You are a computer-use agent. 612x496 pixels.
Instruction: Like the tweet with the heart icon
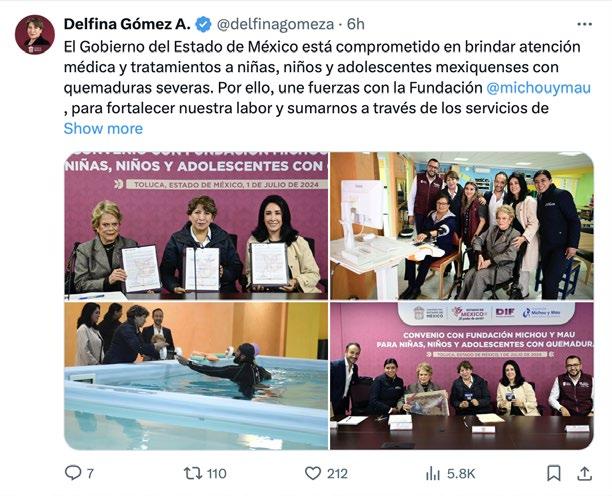[313, 473]
